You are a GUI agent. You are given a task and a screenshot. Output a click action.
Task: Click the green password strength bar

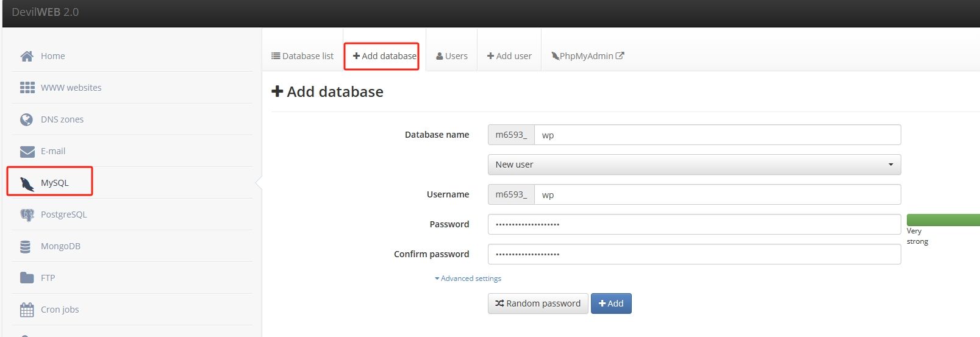click(943, 220)
